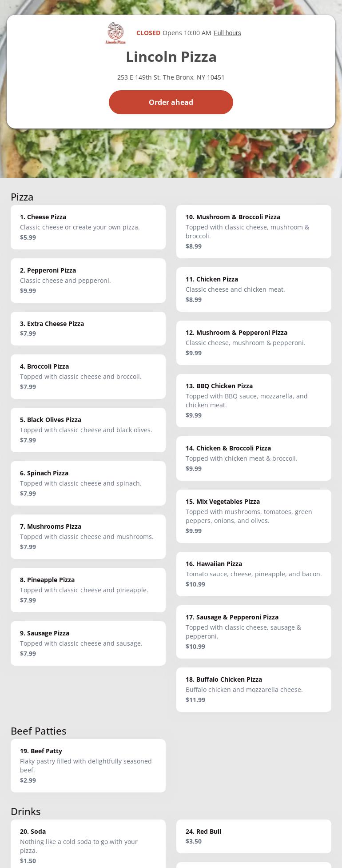
Task: Open the Hawaiian Pizza card
Action: (254, 574)
